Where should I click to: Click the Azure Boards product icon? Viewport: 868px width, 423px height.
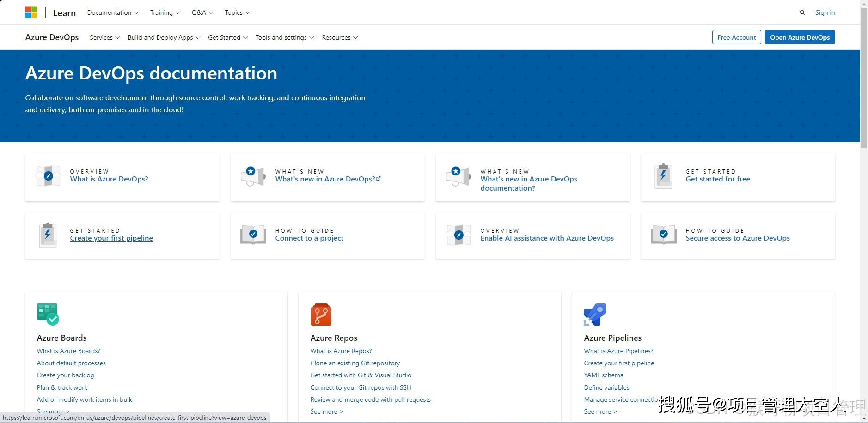point(48,314)
